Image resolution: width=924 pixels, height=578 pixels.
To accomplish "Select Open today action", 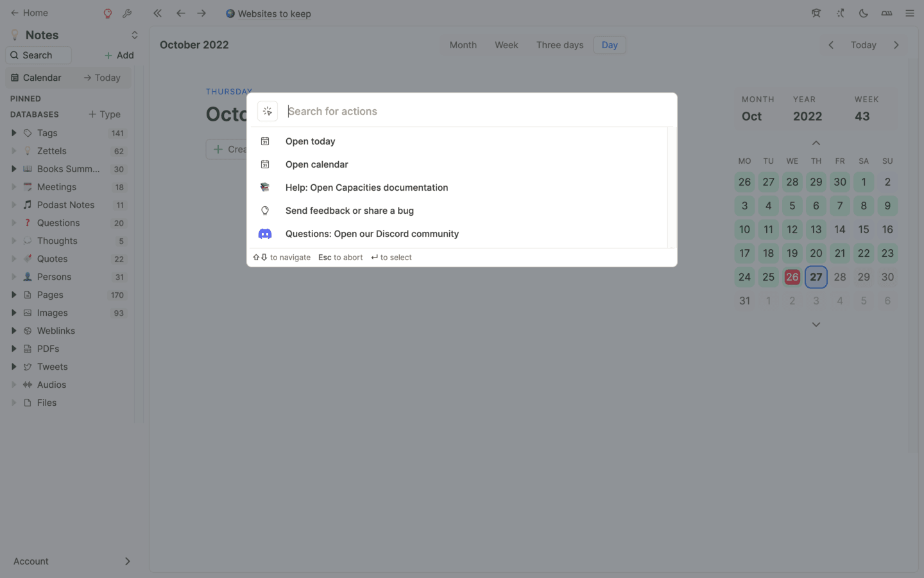I will 310,141.
